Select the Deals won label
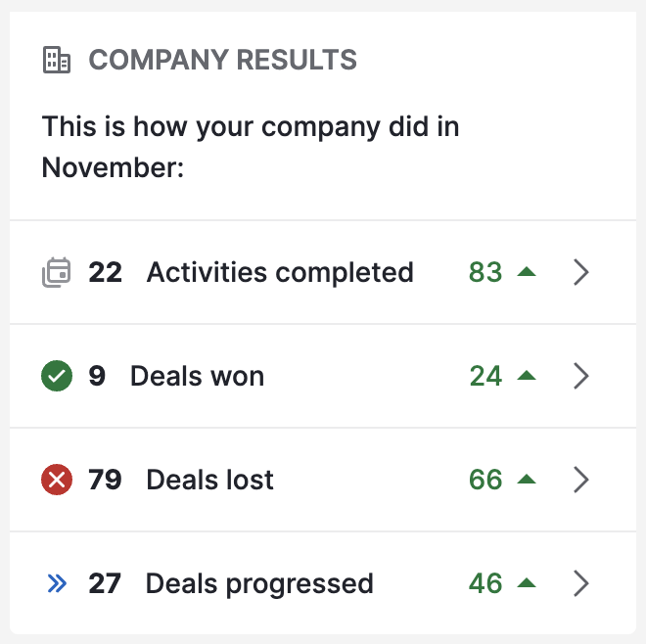Screen dimensions: 646x644 click(x=198, y=376)
